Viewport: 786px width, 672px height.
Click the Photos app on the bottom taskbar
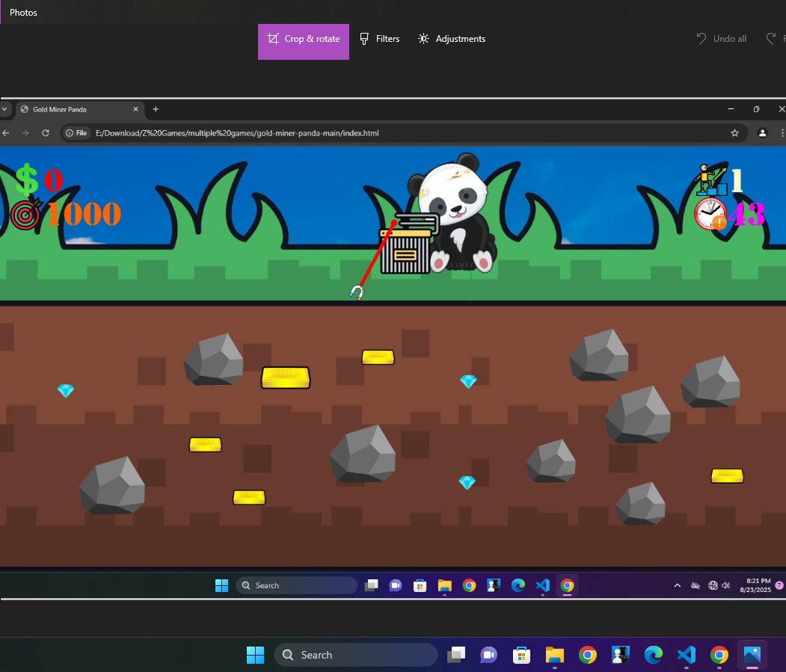click(x=752, y=655)
